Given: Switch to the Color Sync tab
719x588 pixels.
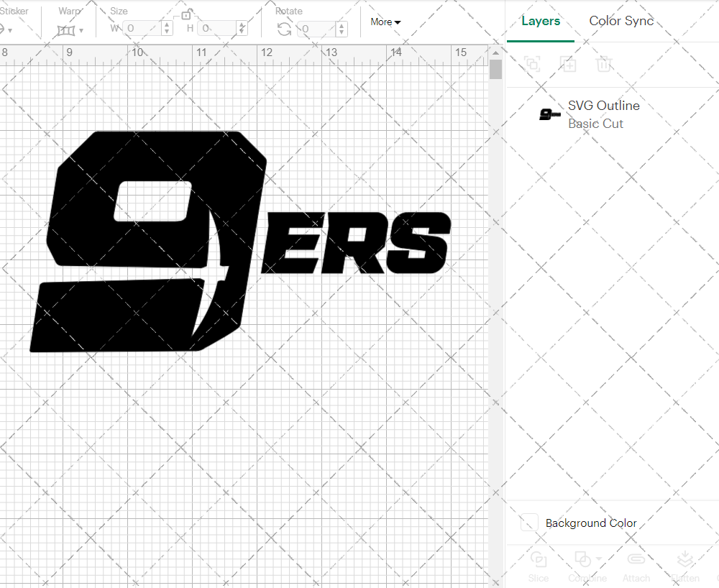Looking at the screenshot, I should point(621,21).
